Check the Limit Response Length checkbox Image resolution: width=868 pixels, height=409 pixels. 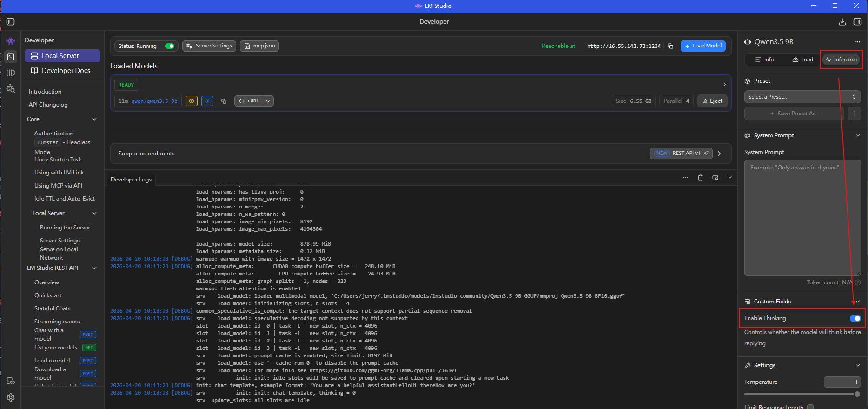[810, 407]
